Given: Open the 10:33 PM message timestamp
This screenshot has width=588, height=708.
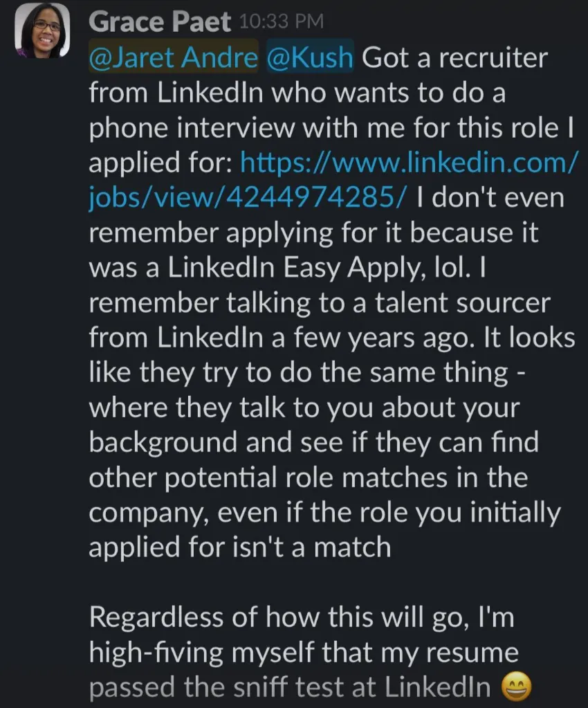Looking at the screenshot, I should click(281, 21).
